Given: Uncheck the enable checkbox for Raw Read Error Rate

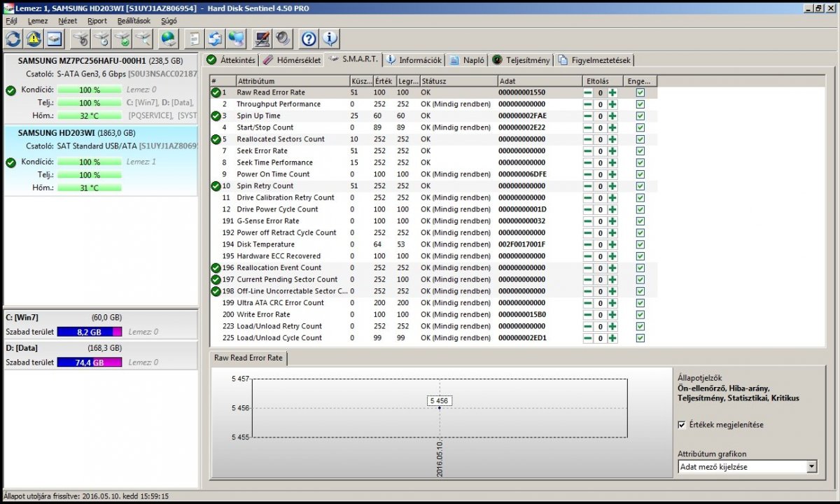Looking at the screenshot, I should (x=640, y=92).
